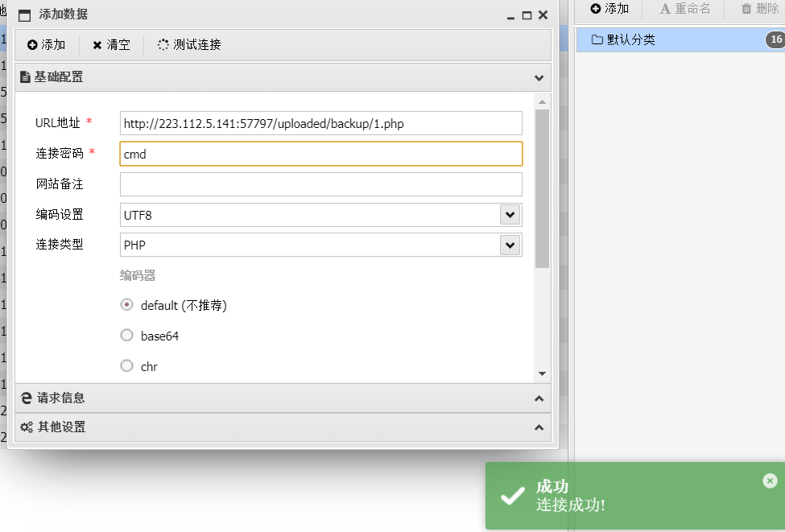Select the 默认分类 category folder

pyautogui.click(x=624, y=39)
